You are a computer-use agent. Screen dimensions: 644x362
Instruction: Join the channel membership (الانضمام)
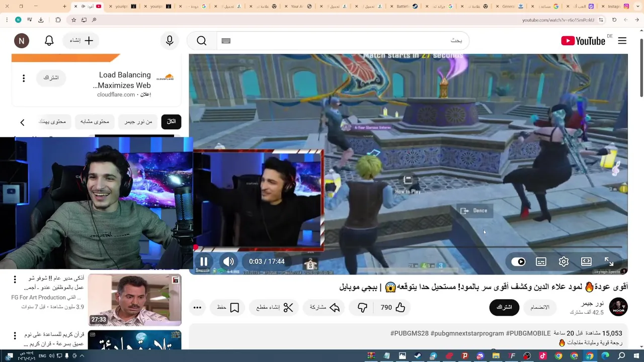tap(540, 307)
